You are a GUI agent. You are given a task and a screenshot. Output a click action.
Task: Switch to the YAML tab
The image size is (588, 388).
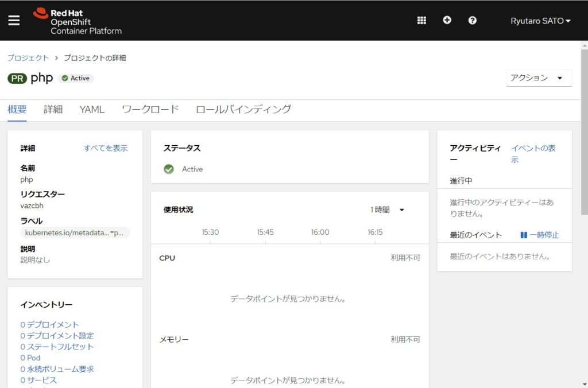[x=92, y=109]
